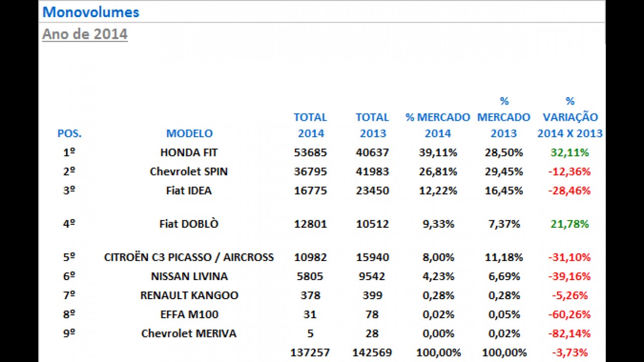Select the TOTAL 2014 column header
This screenshot has height=362, width=644.
[310, 125]
